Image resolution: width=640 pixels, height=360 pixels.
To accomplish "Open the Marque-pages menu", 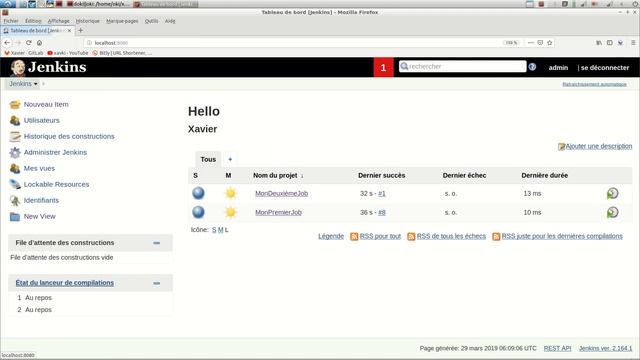I will [122, 21].
